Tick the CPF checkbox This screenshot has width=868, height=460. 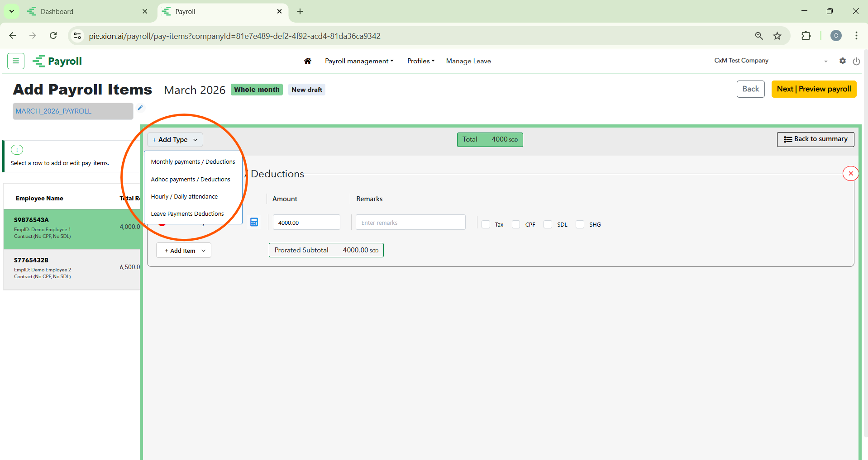(x=516, y=224)
